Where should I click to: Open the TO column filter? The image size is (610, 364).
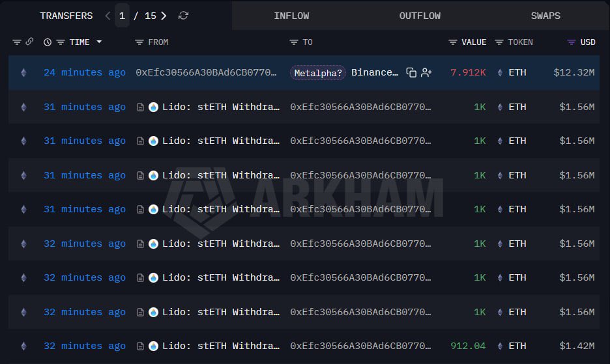[294, 42]
